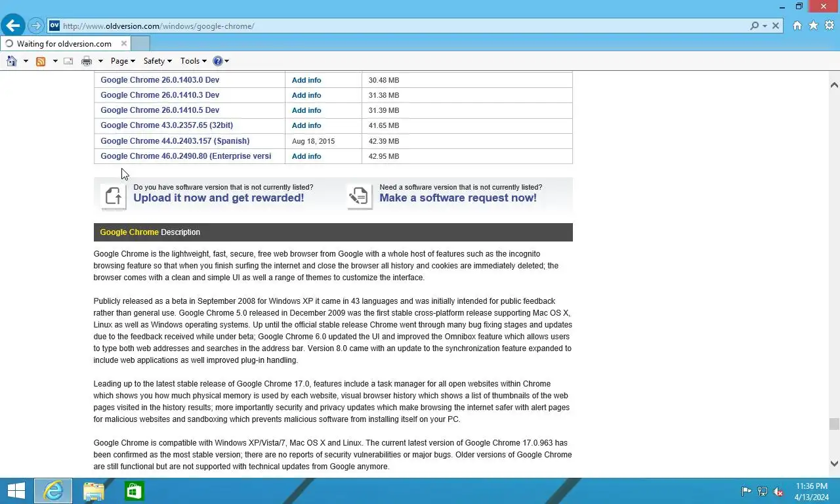
Task: Expand the Print dropdown arrow
Action: point(100,61)
